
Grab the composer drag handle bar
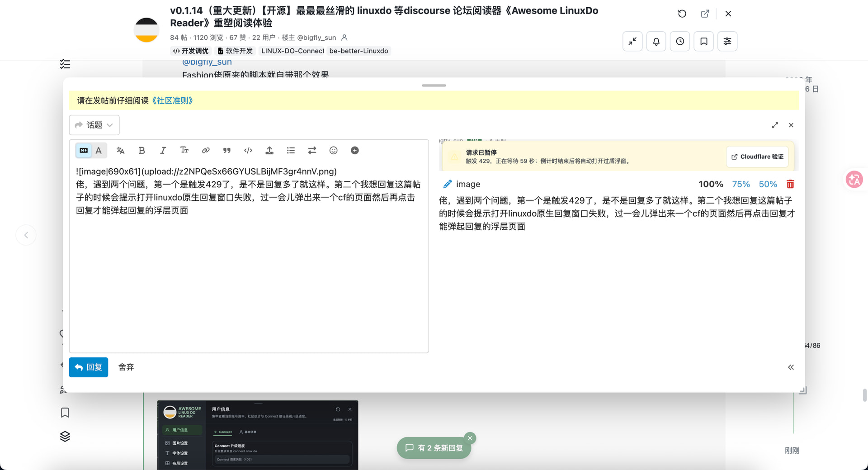(434, 85)
